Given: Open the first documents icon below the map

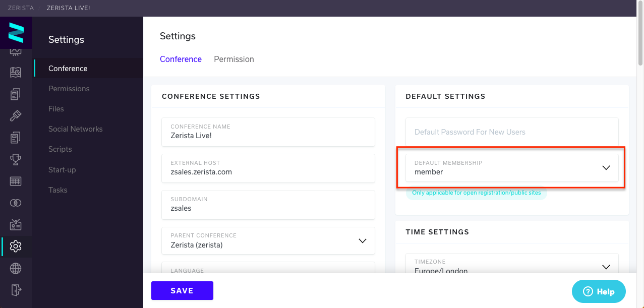Looking at the screenshot, I should [16, 94].
